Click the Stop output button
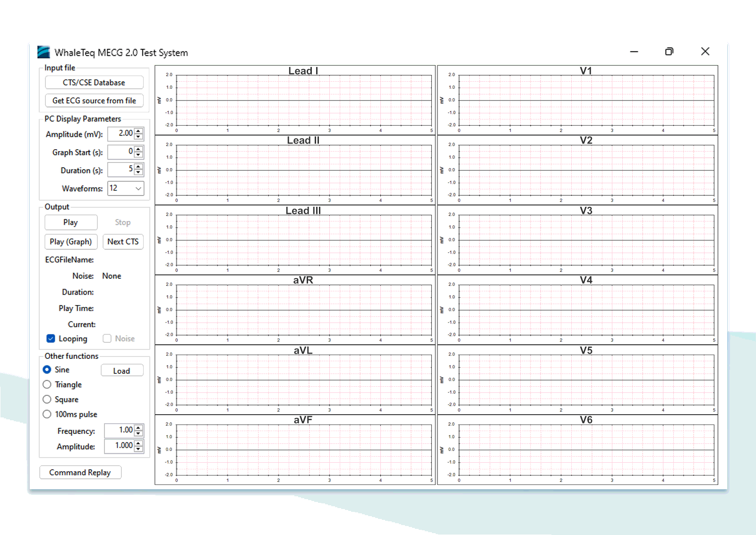This screenshot has width=756, height=535. tap(123, 222)
